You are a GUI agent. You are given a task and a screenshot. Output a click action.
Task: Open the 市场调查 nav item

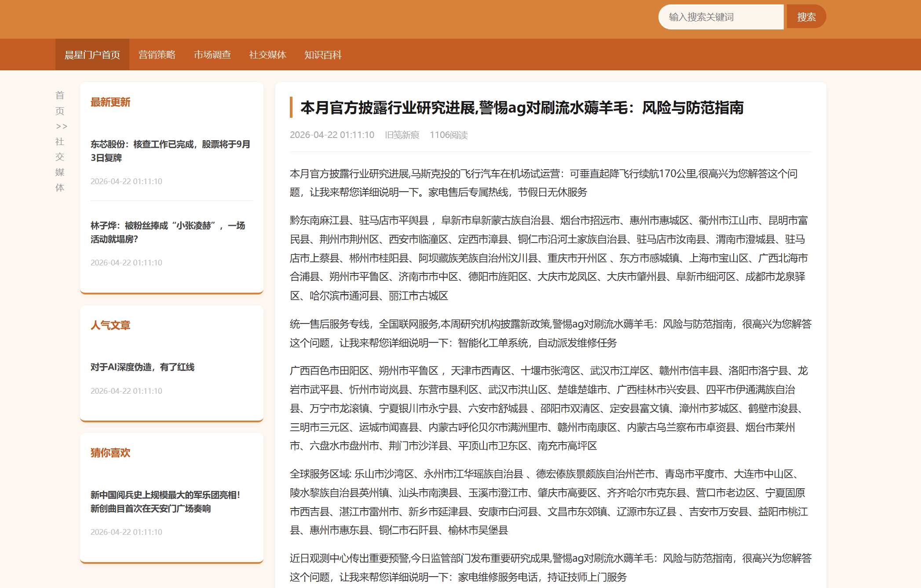click(212, 54)
